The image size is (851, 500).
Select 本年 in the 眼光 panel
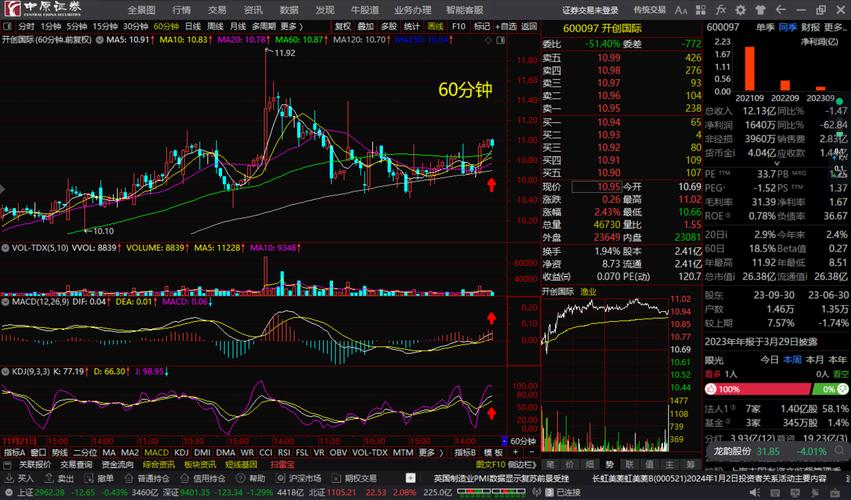click(x=837, y=359)
